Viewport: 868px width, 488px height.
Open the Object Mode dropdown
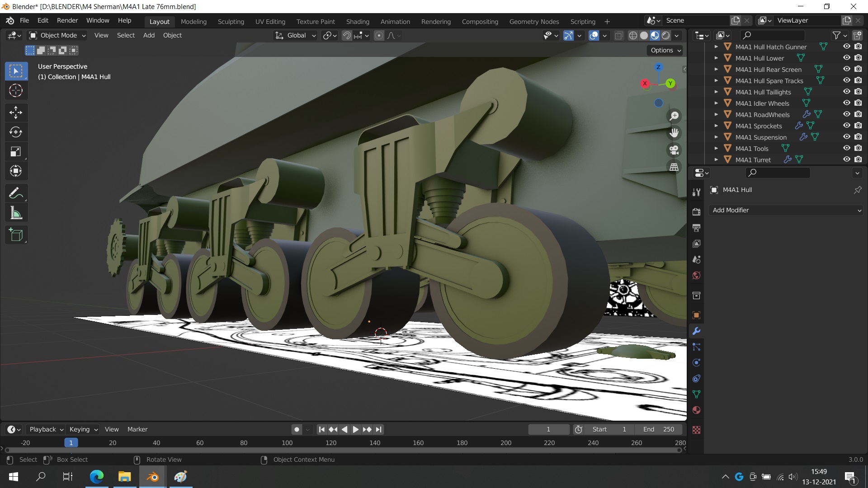click(57, 35)
